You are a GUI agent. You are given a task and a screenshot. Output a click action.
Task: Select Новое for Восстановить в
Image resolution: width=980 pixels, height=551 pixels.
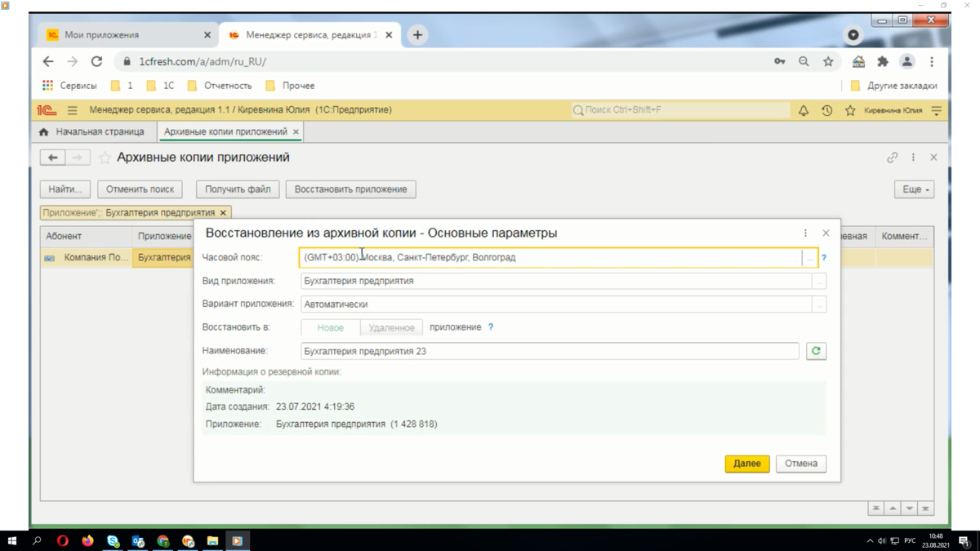(x=331, y=327)
